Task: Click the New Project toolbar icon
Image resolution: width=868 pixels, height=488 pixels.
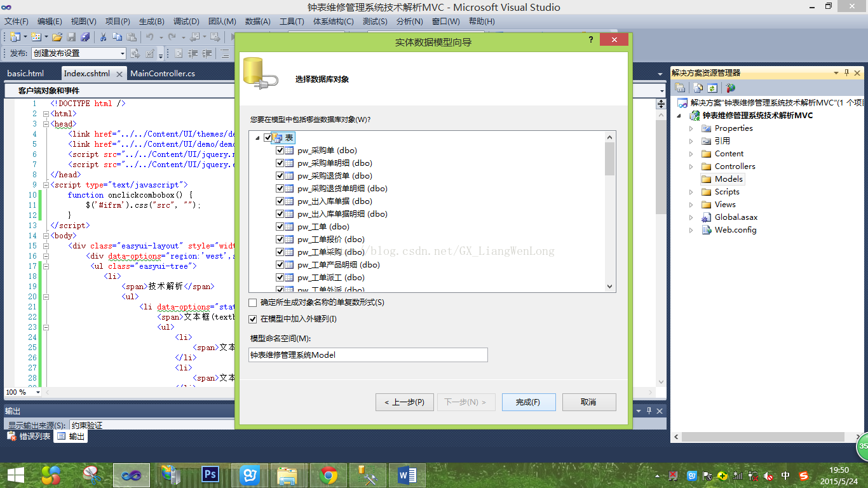Action: (15, 37)
